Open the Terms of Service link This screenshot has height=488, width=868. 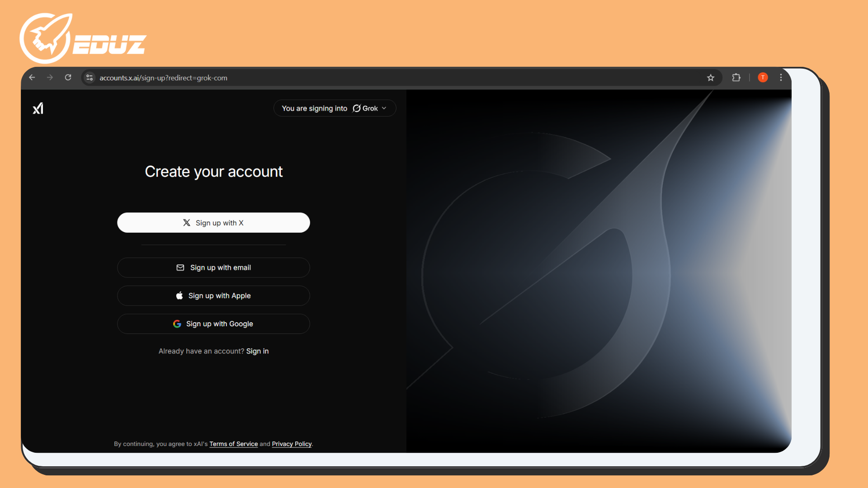tap(233, 444)
